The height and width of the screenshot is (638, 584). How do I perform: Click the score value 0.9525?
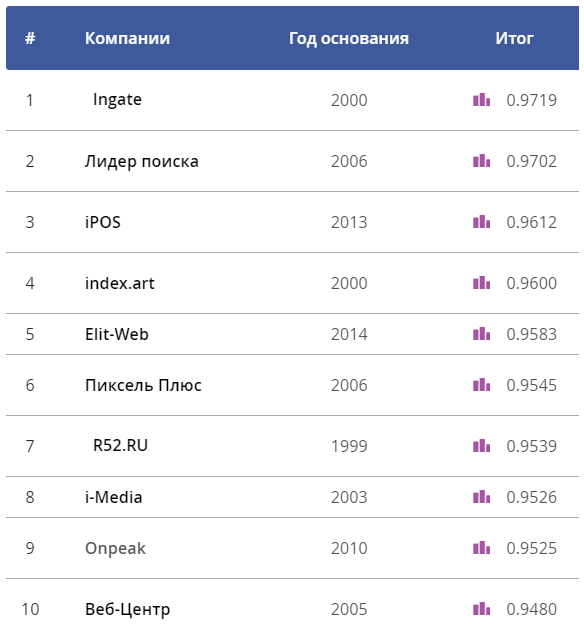click(532, 548)
